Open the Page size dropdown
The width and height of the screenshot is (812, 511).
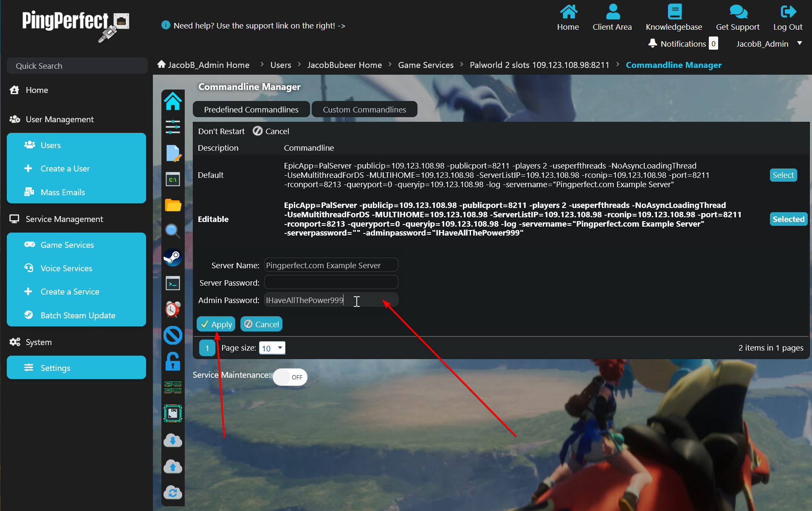coord(272,348)
